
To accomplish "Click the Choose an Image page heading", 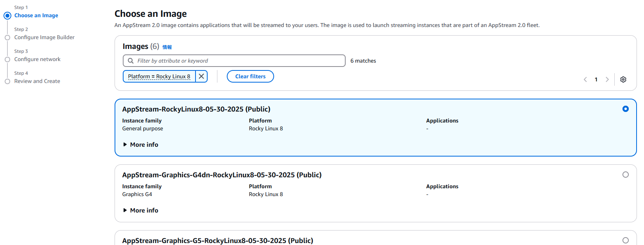I will [x=151, y=14].
